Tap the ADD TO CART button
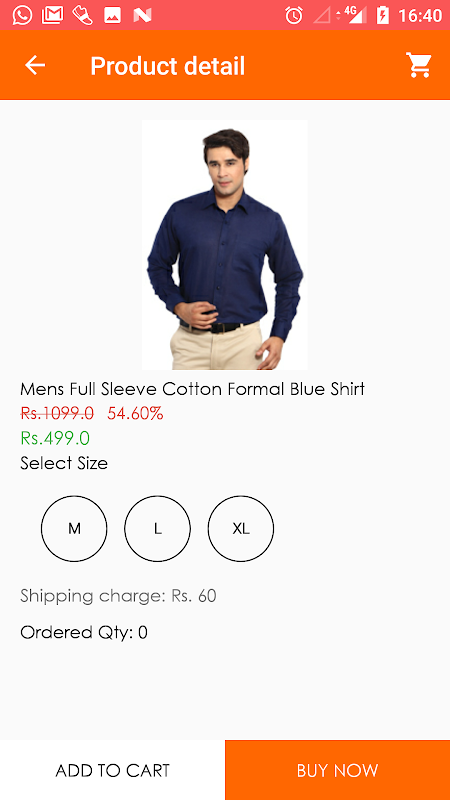The width and height of the screenshot is (450, 800). [x=112, y=770]
